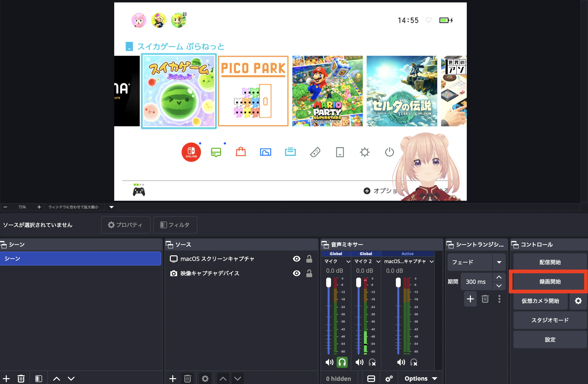Open 設定 settings button
This screenshot has width=588, height=384.
pos(550,340)
